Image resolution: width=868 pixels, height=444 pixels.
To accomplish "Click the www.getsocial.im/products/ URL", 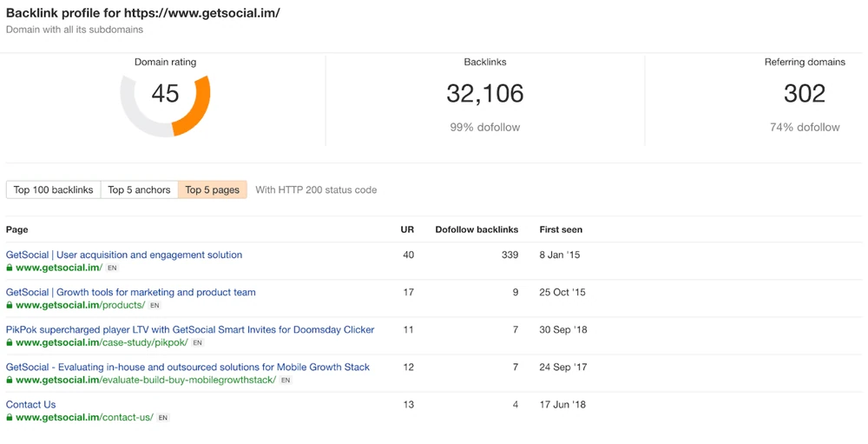I will pos(80,306).
